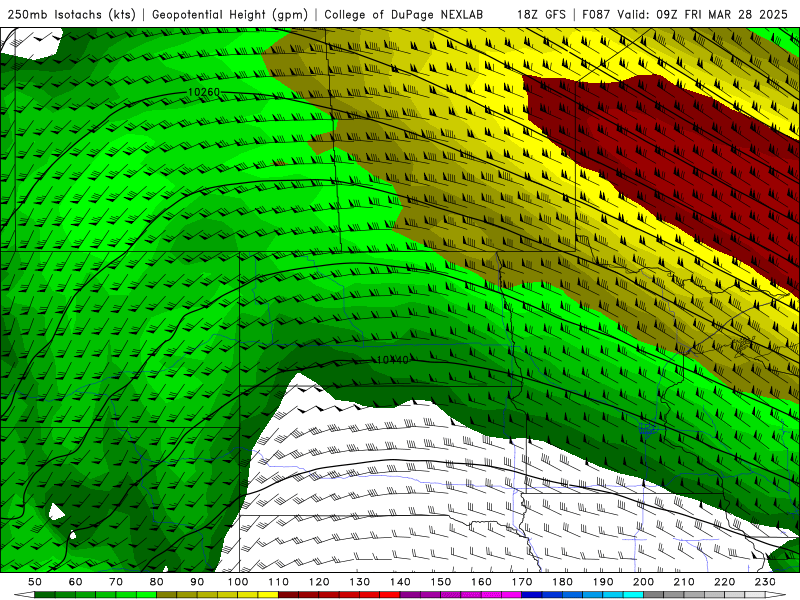This screenshot has width=800, height=600.
Task: Click the 140 label on the color scale
Action: pos(400,582)
